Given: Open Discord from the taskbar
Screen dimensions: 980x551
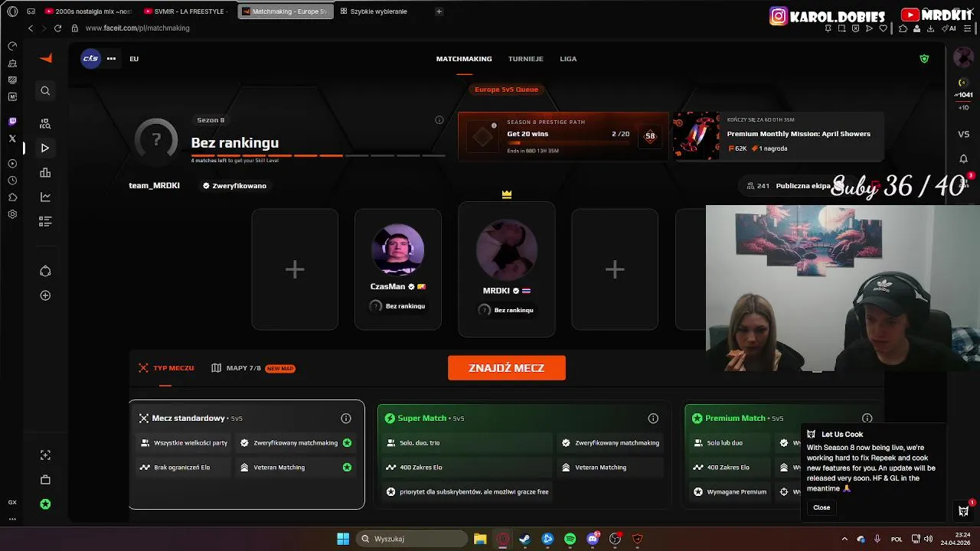Looking at the screenshot, I should pos(593,539).
